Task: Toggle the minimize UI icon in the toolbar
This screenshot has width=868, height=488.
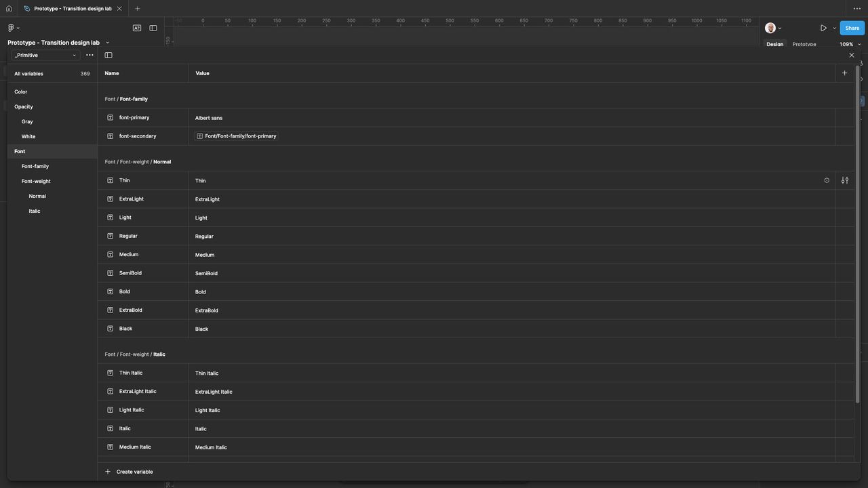Action: coord(153,28)
